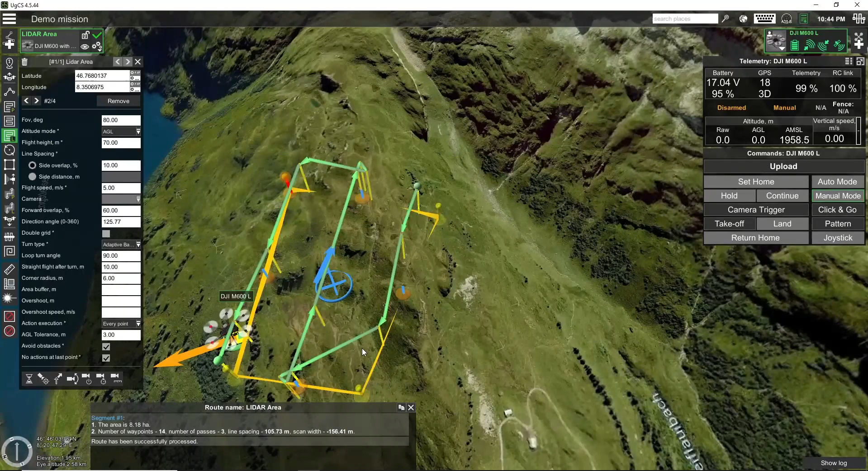Select the measurement ruler tool
868x471 pixels.
[9, 270]
